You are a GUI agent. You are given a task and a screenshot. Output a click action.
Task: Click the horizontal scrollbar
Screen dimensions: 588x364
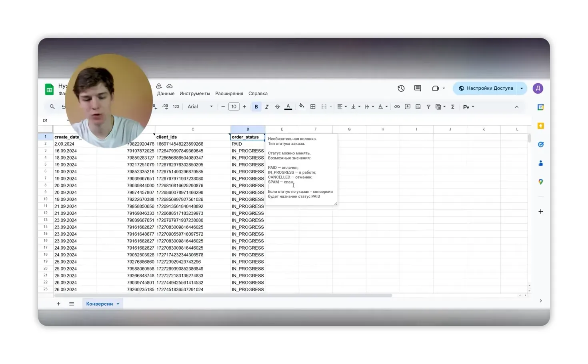[223, 296]
